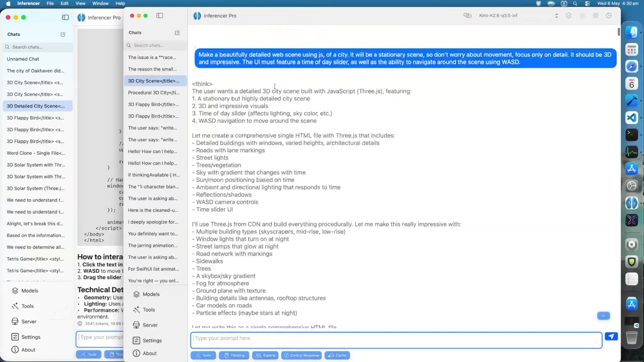The image size is (644, 362).
Task: Open Visual Studio Code from the Dock
Action: pyautogui.click(x=631, y=118)
